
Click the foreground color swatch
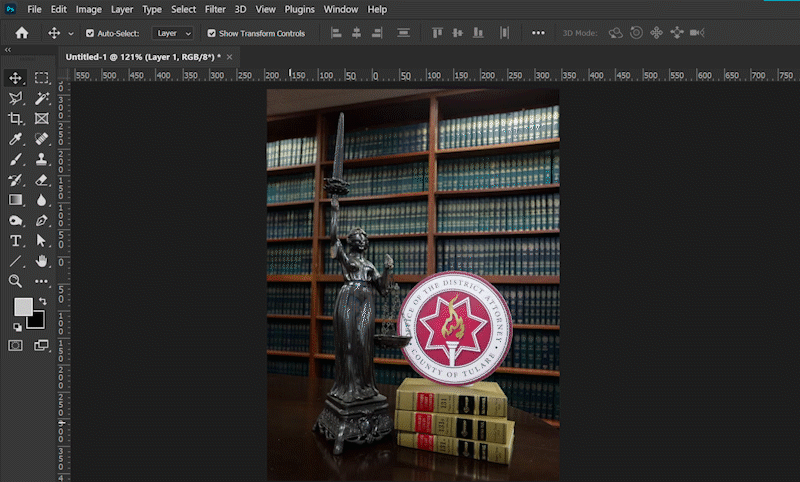23,307
